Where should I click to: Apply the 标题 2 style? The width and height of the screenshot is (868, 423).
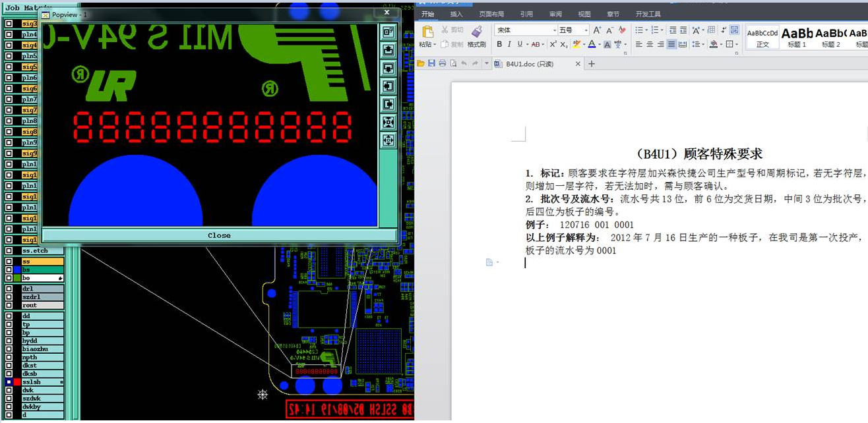830,37
